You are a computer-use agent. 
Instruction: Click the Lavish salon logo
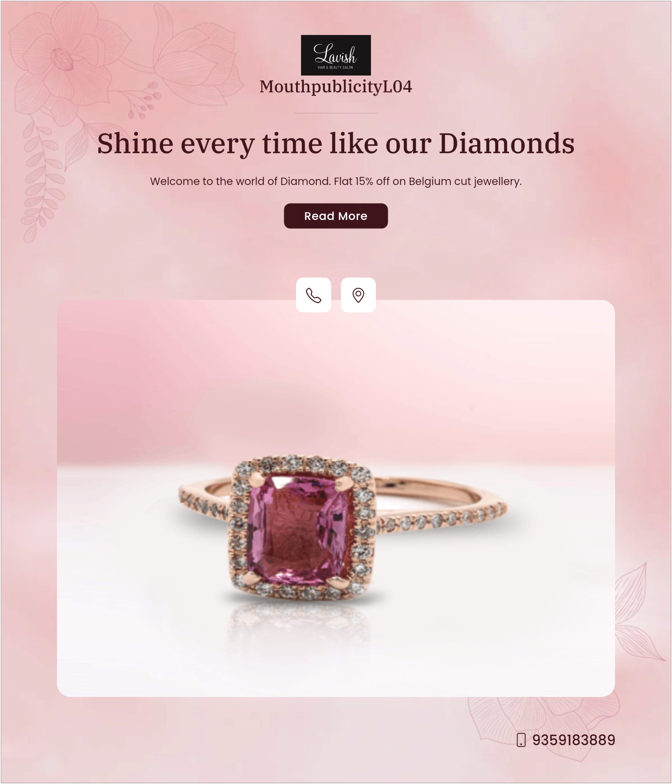tap(336, 55)
